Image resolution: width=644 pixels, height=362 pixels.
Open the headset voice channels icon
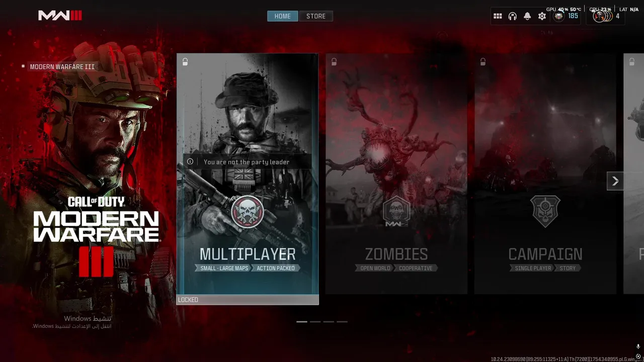click(512, 16)
